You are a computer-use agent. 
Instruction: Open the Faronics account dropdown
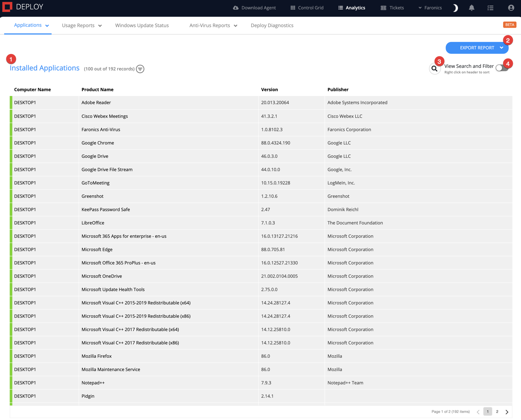click(x=430, y=8)
